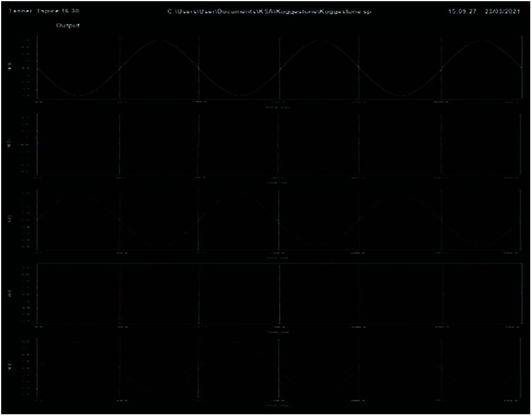The width and height of the screenshot is (532, 416).
Task: Click third trough of top sine waveform
Action: (x=400, y=95)
